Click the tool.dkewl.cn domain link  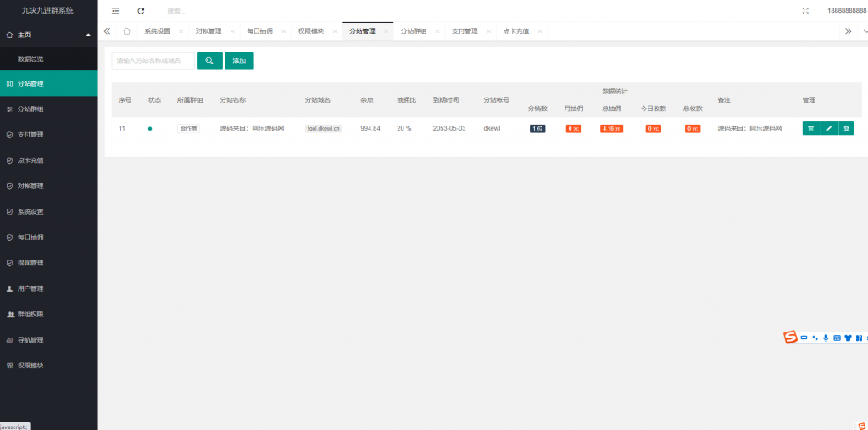[x=324, y=129]
